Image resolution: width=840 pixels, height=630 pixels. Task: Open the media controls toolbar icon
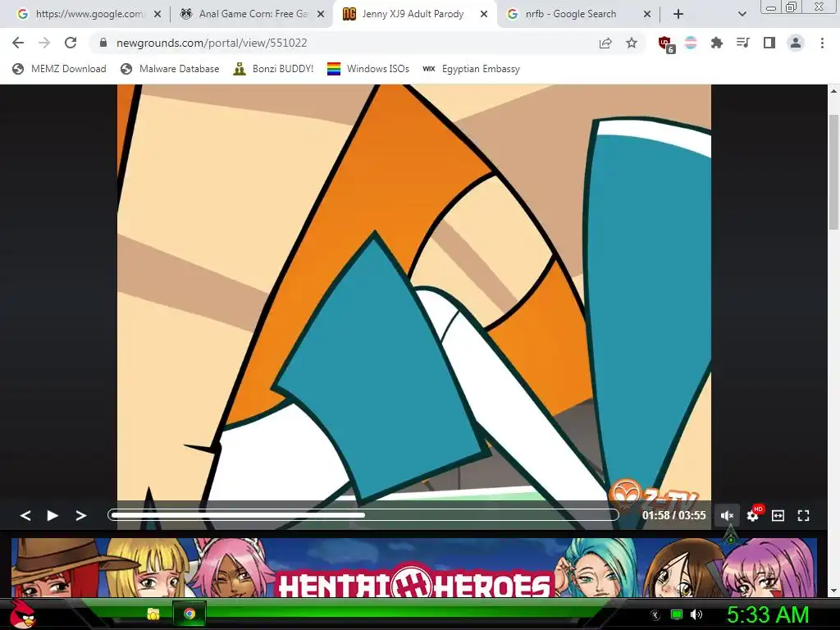tap(743, 43)
